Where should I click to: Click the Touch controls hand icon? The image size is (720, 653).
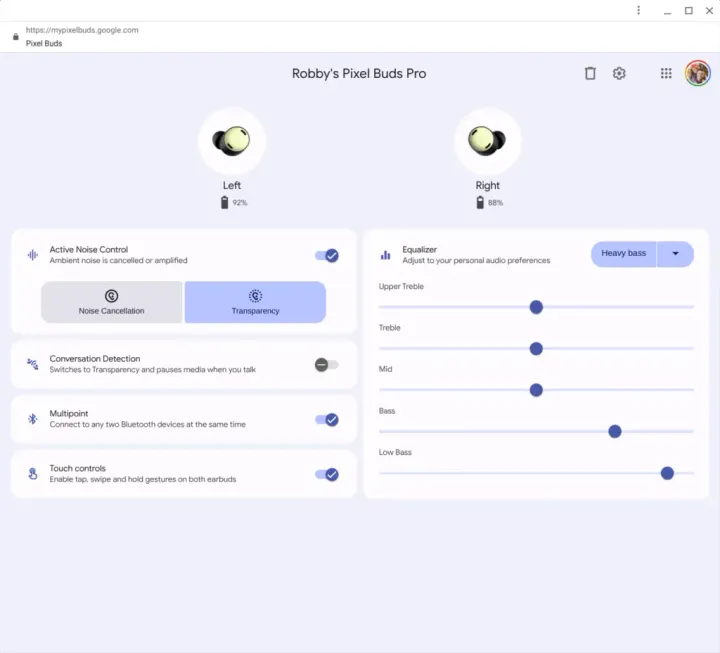tap(32, 474)
